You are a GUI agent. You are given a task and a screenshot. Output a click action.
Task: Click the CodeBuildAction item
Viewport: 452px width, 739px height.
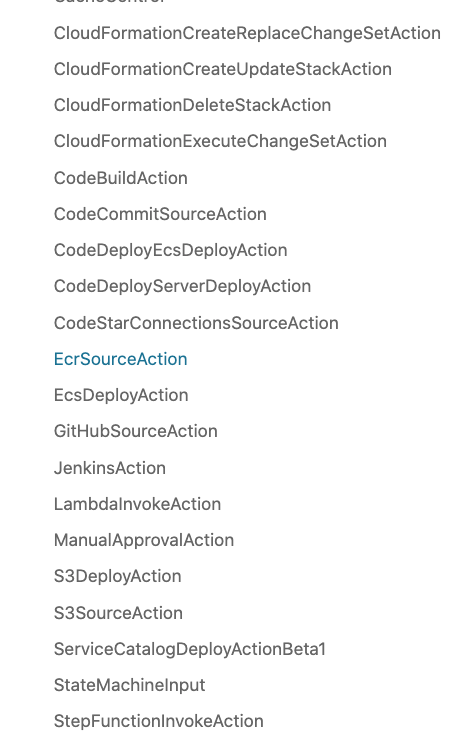pos(121,178)
